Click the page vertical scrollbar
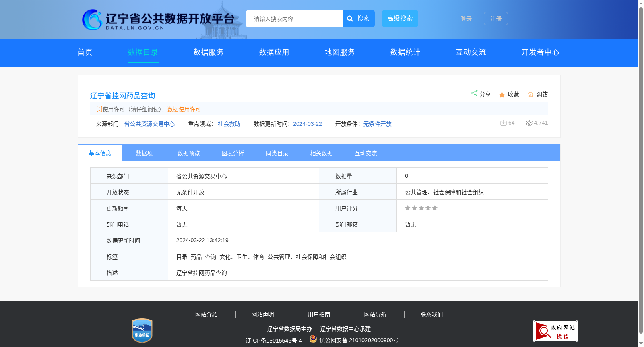This screenshot has width=644, height=347. coord(641,170)
